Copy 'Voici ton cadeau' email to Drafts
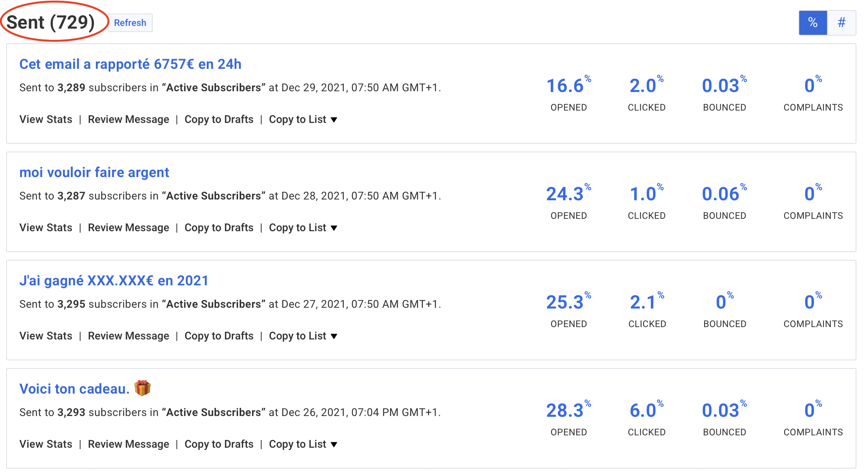Viewport: 868px width, 474px height. point(219,444)
